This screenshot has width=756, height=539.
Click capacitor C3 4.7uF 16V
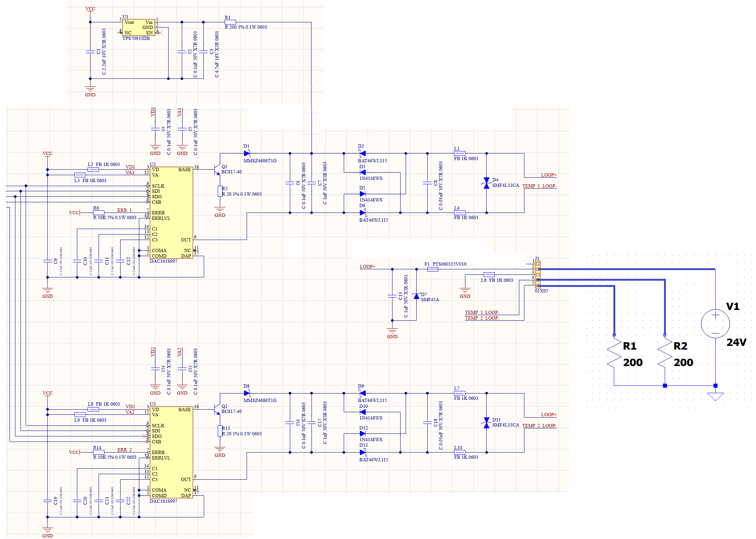[203, 52]
